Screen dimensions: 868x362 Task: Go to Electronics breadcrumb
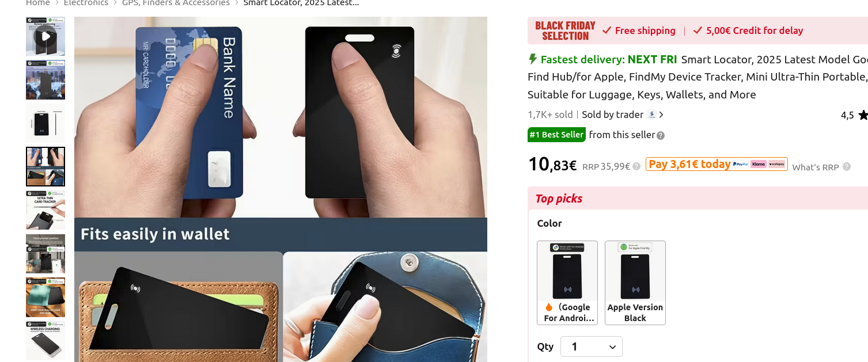[86, 3]
